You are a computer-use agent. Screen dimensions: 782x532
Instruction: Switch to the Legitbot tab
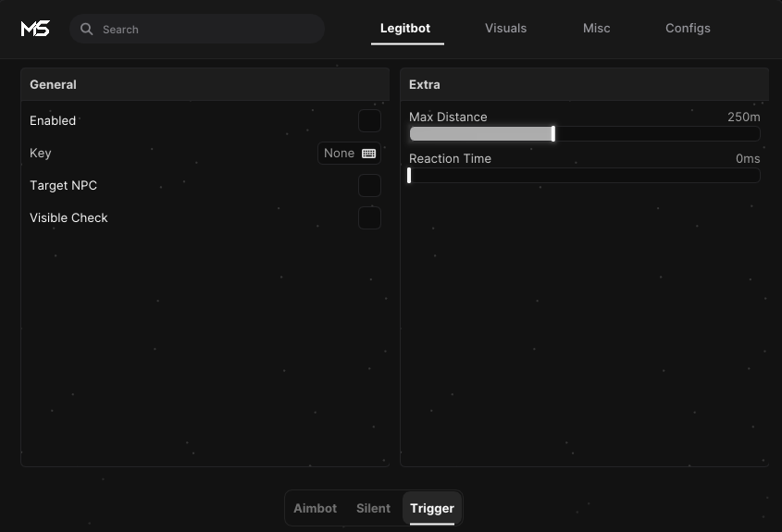(405, 29)
